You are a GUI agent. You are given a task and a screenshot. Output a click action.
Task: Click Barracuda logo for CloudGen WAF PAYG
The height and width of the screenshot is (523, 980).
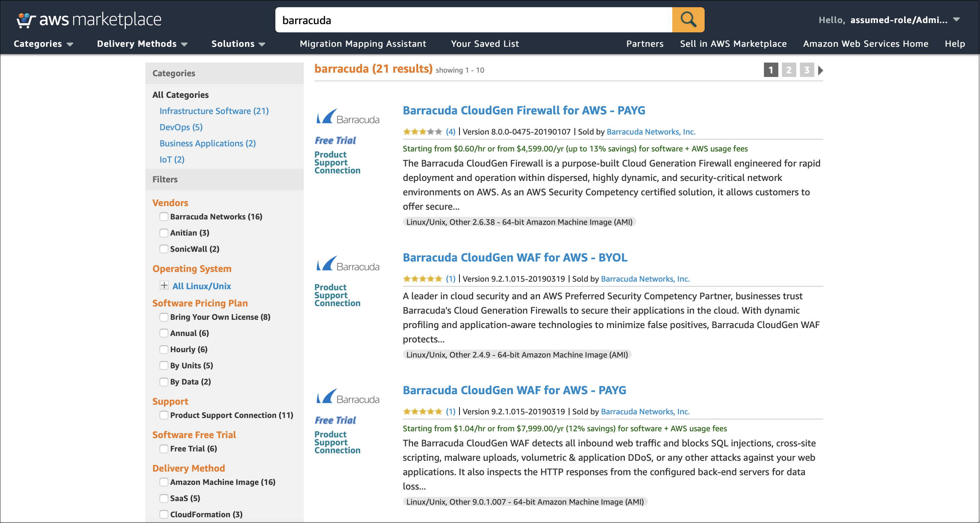347,396
